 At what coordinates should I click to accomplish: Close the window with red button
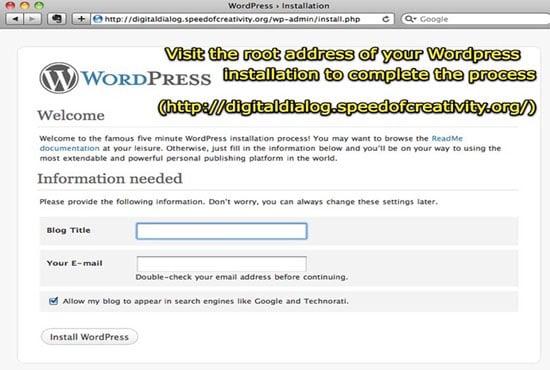[x=10, y=5]
